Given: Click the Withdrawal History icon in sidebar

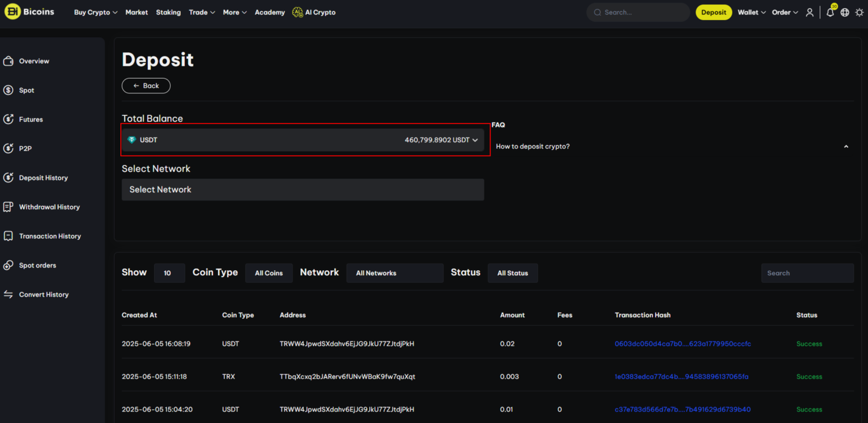Looking at the screenshot, I should pos(8,207).
